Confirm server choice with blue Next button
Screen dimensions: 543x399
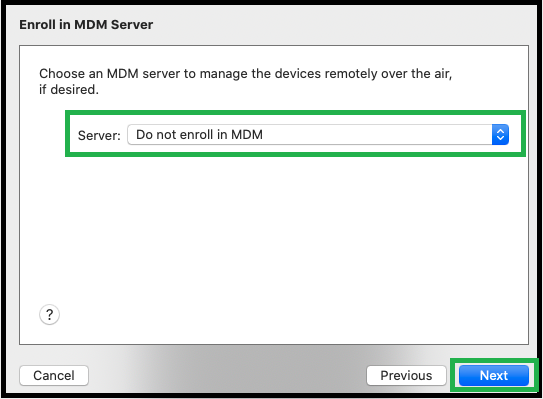494,375
